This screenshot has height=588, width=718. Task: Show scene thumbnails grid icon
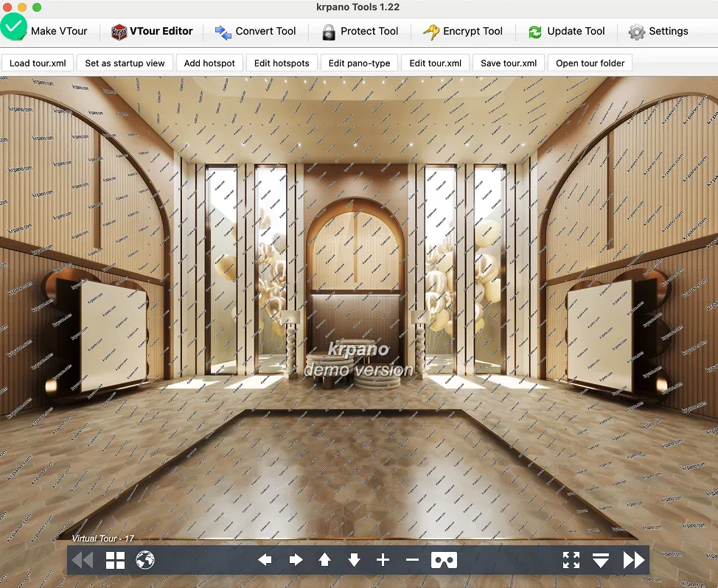(x=115, y=559)
